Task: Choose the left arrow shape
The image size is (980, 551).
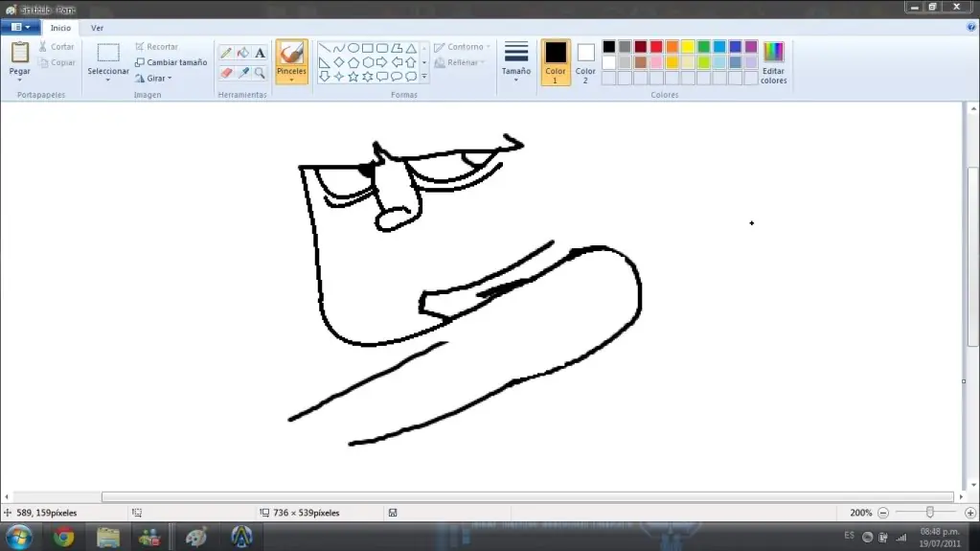Action: point(397,62)
